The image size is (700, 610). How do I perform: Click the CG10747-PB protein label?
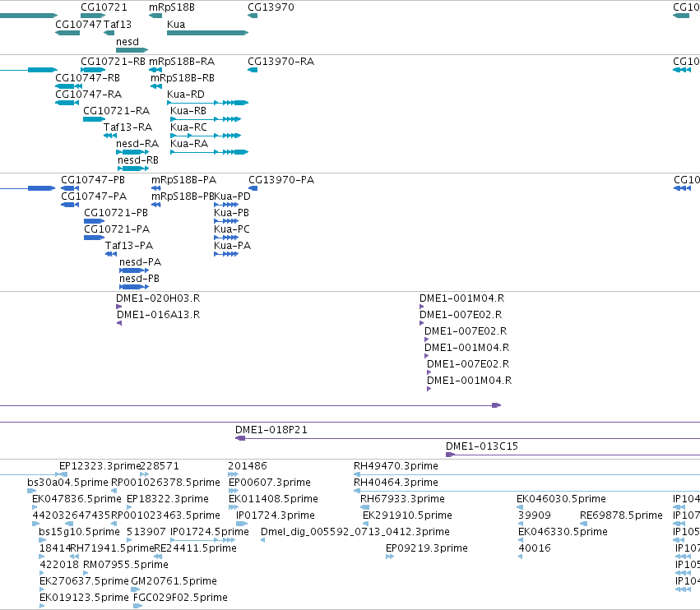(93, 180)
